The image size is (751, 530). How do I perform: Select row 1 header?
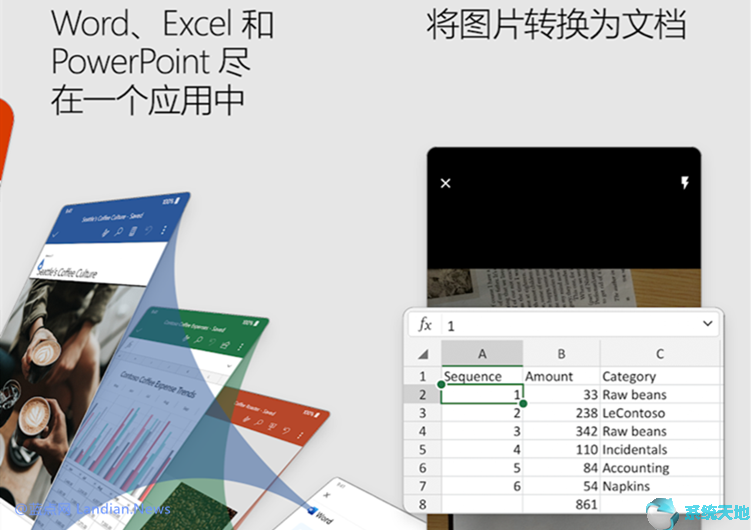[422, 376]
